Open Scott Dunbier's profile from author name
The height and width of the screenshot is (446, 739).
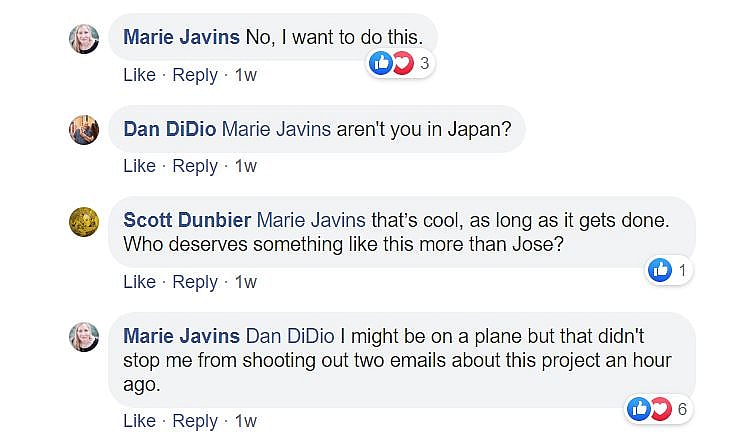click(x=188, y=219)
